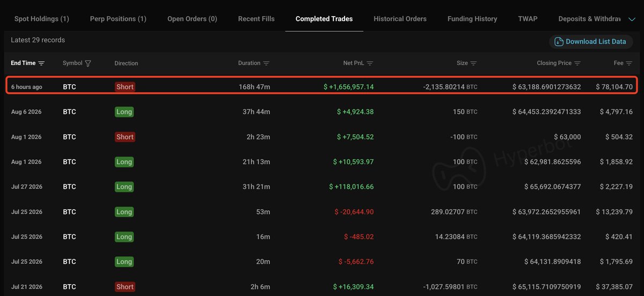Open Deposits & Withdrawals tab
This screenshot has width=644, height=296.
click(x=589, y=19)
